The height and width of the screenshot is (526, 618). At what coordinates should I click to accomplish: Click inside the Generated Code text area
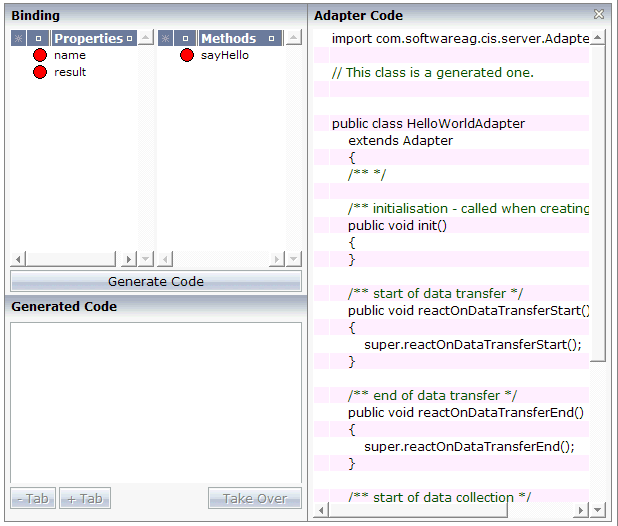156,403
